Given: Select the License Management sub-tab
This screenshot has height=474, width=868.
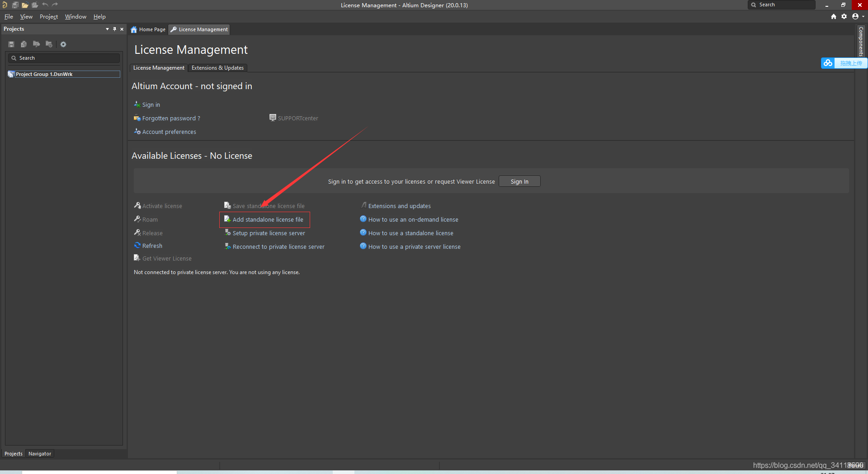Looking at the screenshot, I should point(159,68).
